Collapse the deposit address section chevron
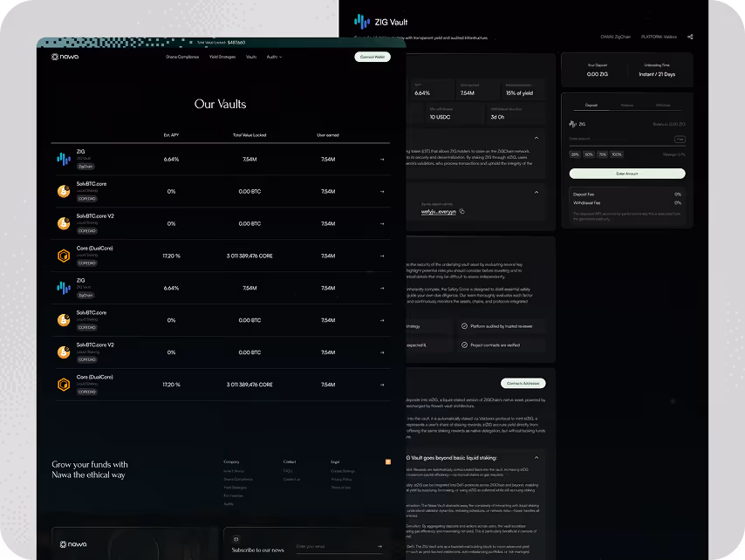This screenshot has width=745, height=560. tap(537, 193)
